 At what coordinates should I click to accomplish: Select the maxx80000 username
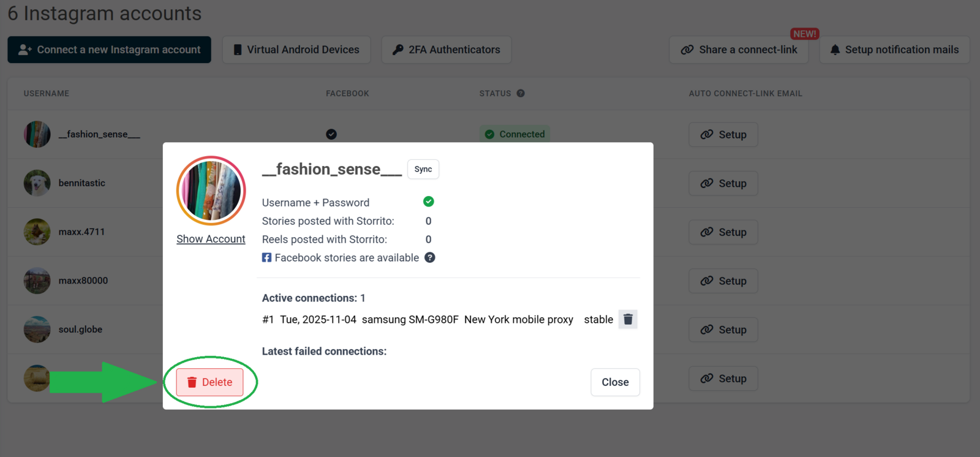(83, 281)
